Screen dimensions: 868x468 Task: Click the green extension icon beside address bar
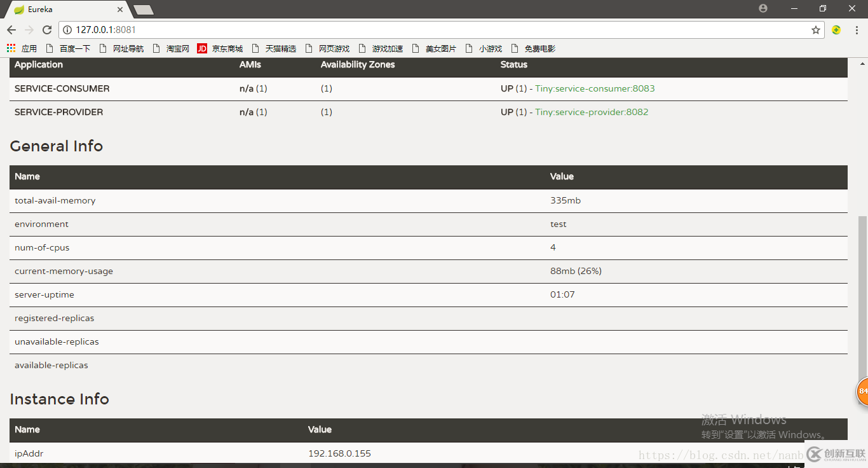[x=836, y=30]
